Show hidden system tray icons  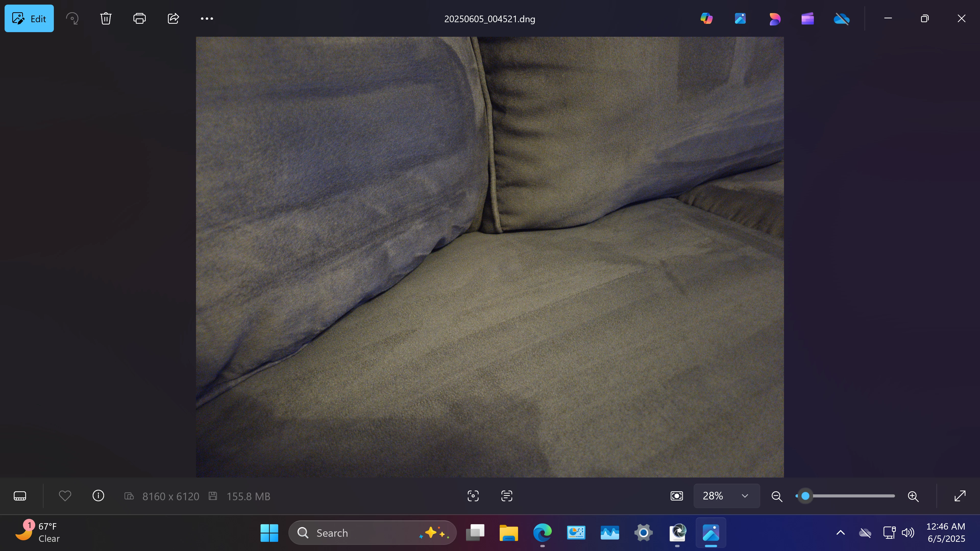[x=840, y=533]
